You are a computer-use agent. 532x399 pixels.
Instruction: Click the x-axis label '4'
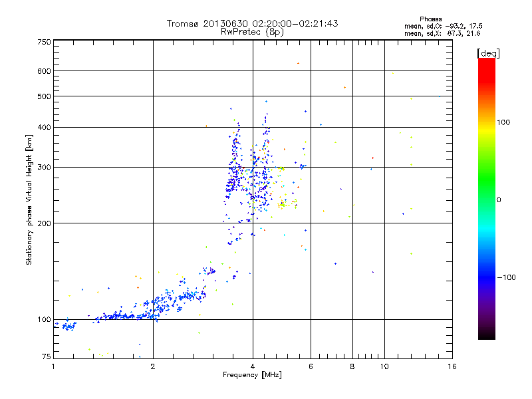[x=253, y=366]
